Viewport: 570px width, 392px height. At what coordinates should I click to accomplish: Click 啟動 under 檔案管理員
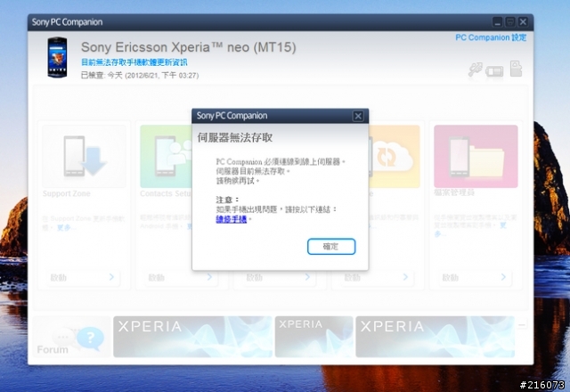tap(475, 277)
